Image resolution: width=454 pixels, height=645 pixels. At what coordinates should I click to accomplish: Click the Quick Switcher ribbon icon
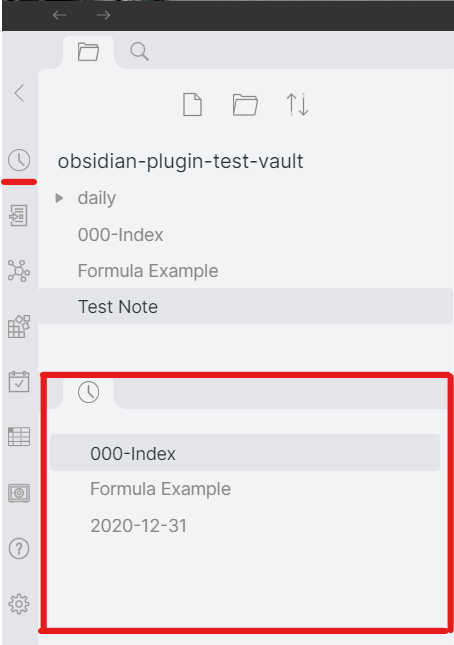tap(19, 215)
